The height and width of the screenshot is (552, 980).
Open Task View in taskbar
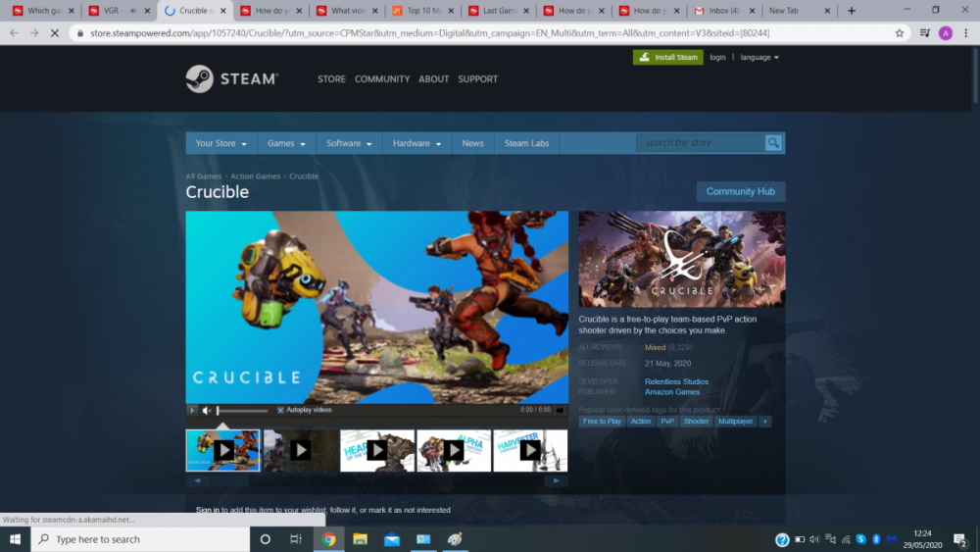point(296,539)
